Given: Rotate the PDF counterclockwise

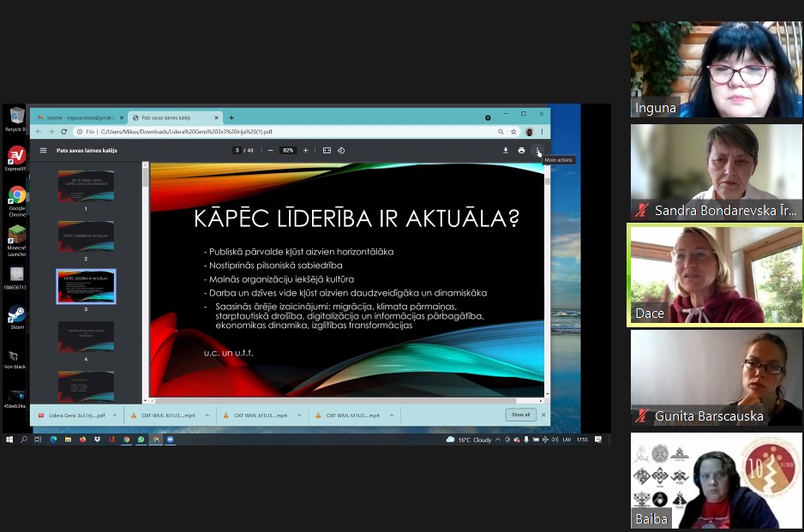Looking at the screenshot, I should [341, 150].
